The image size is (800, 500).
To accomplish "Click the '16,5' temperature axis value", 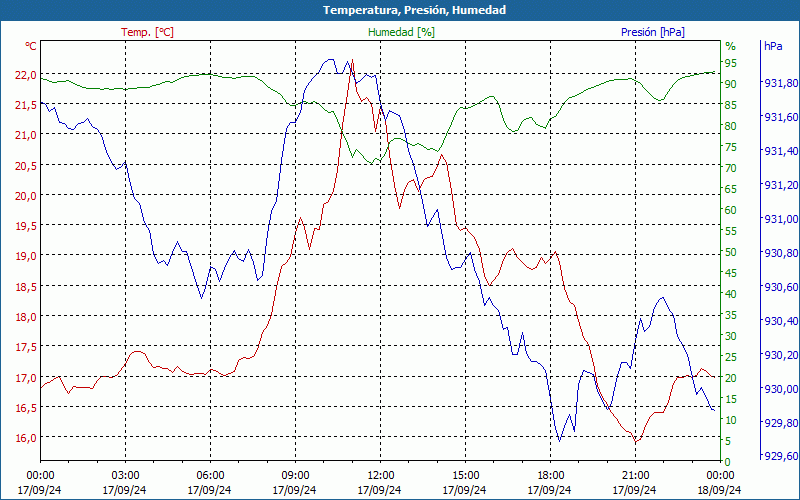I will point(26,407).
